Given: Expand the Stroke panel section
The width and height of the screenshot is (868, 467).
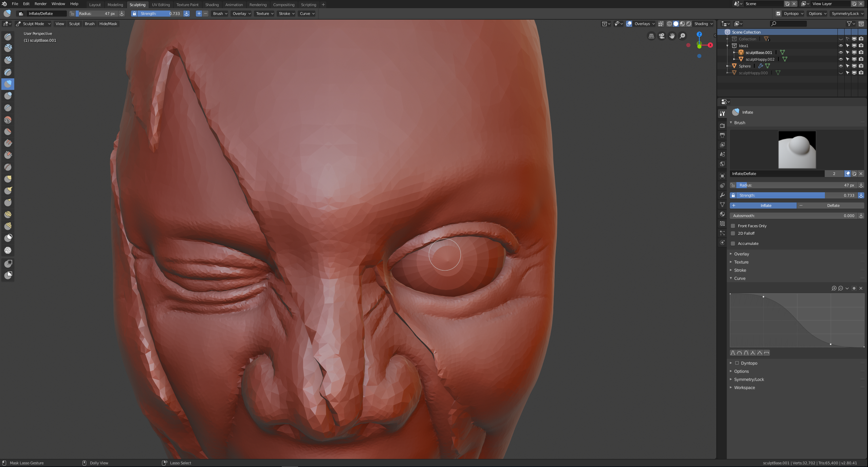Looking at the screenshot, I should click(x=740, y=270).
